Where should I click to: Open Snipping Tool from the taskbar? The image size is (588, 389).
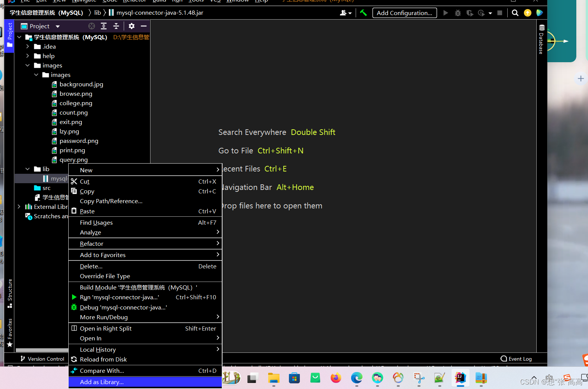tap(419, 378)
